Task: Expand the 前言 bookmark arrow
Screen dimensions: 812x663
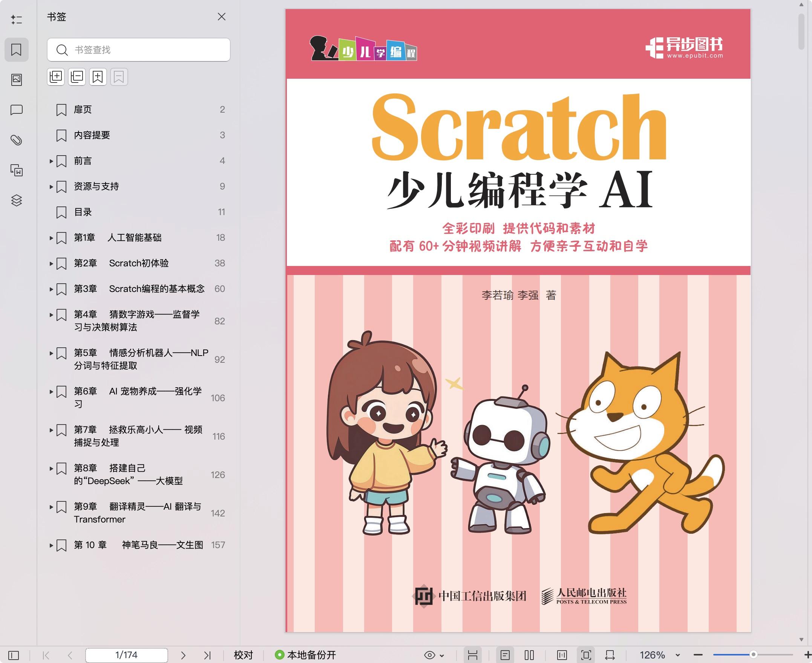Action: click(51, 161)
